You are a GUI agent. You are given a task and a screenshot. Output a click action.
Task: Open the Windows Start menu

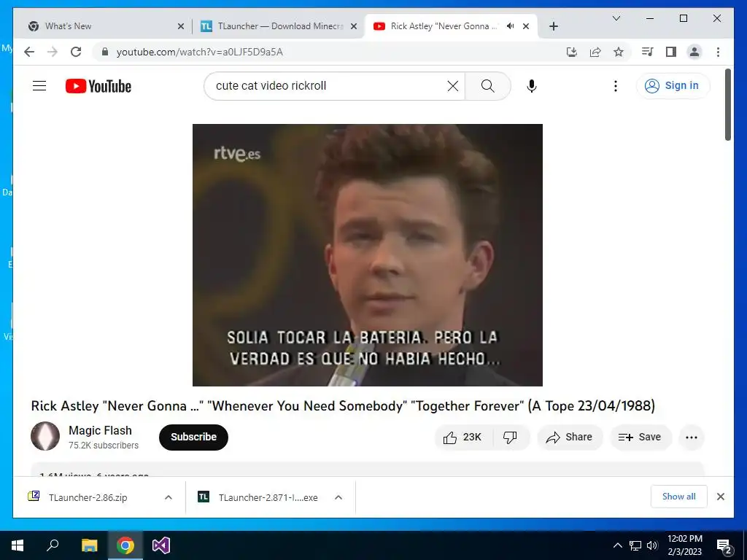pos(18,545)
